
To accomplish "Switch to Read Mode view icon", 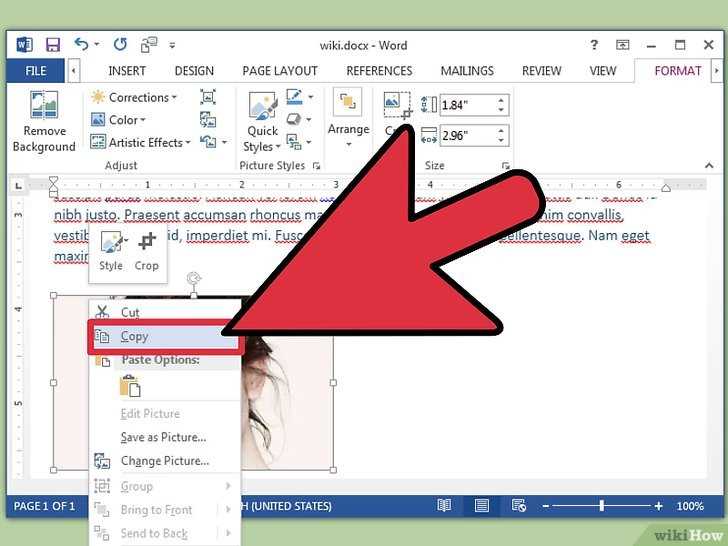I will [444, 505].
